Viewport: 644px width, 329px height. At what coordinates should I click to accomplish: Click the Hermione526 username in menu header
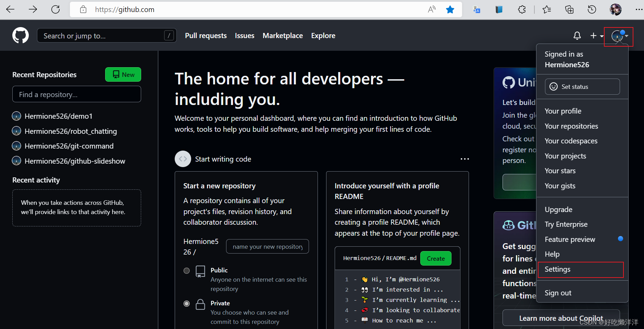(567, 65)
